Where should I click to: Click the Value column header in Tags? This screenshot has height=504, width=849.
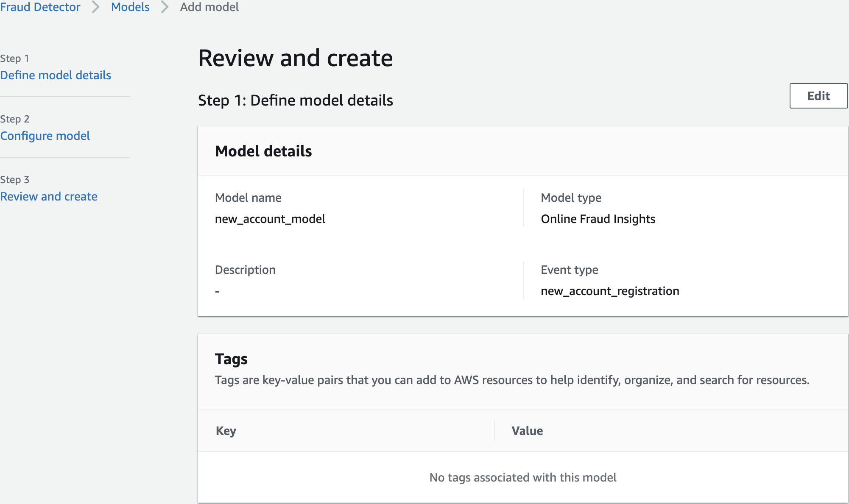tap(527, 431)
